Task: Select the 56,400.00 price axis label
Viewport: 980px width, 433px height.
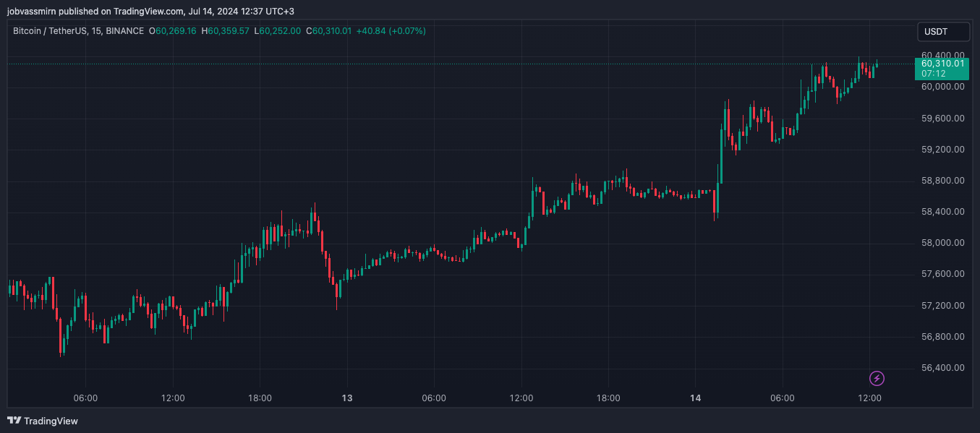Action: click(x=942, y=368)
